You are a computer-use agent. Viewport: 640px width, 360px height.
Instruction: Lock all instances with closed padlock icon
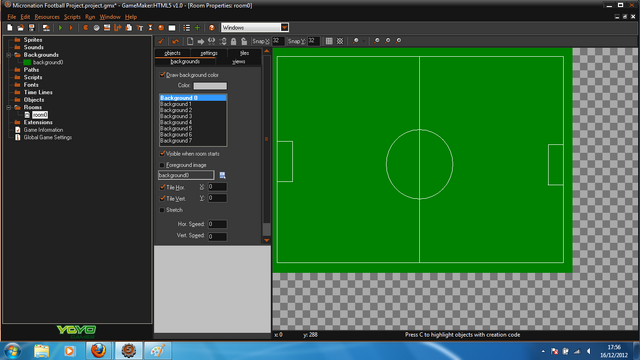[x=233, y=41]
